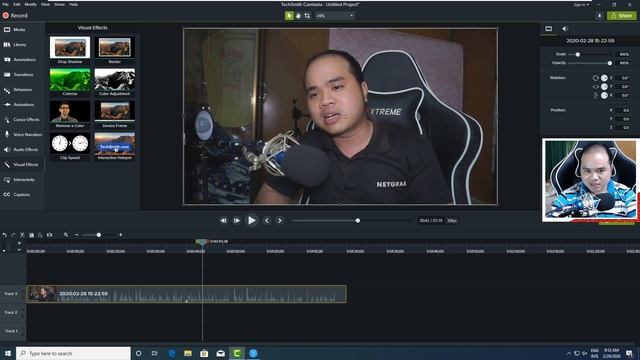Viewport: 640px width, 360px height.
Task: Open the Share menu in menu bar
Action: pyautogui.click(x=59, y=4)
